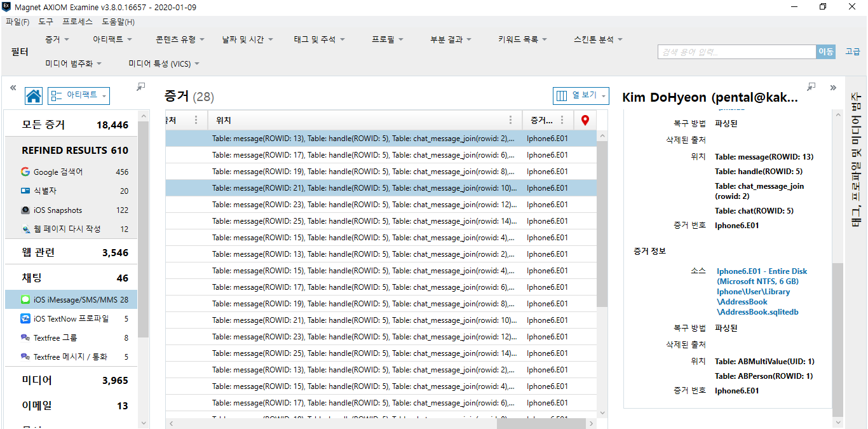The image size is (868, 429).
Task: Select the first message(ROWID: 19) row
Action: tap(381, 172)
